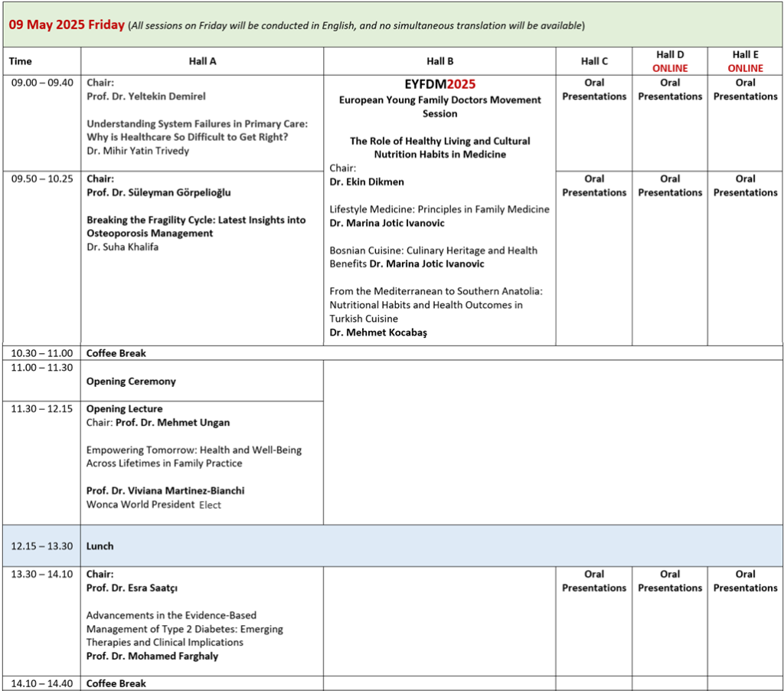Select the "Hall E ONLINE" column header

(x=745, y=61)
